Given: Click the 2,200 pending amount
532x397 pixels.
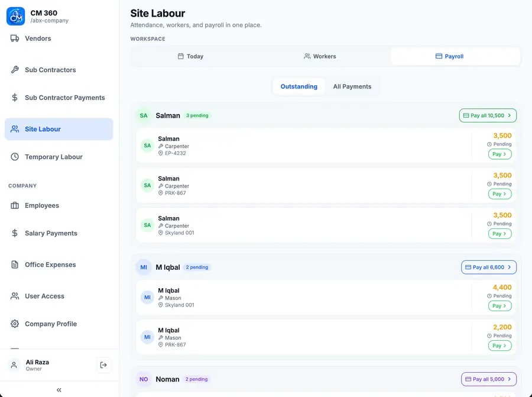Looking at the screenshot, I should (502, 327).
